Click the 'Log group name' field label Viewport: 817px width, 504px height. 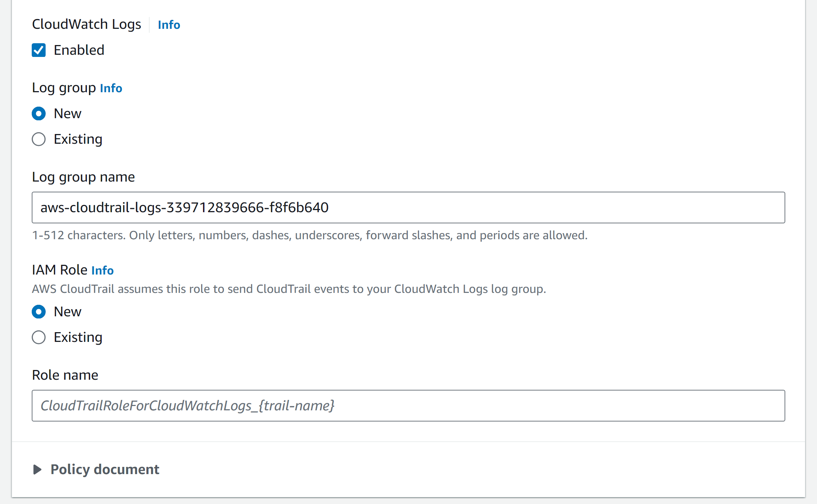click(x=83, y=177)
